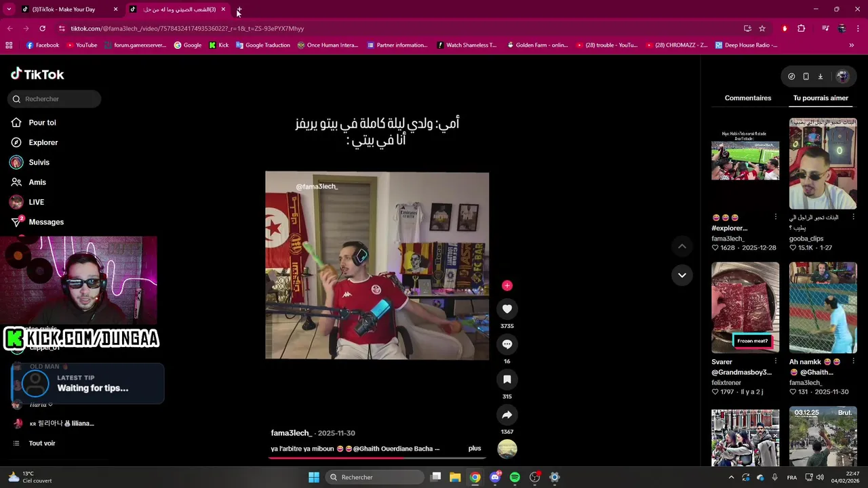The width and height of the screenshot is (868, 488).
Task: Follow fama3lech_ with the red plus button
Action: pos(507,285)
